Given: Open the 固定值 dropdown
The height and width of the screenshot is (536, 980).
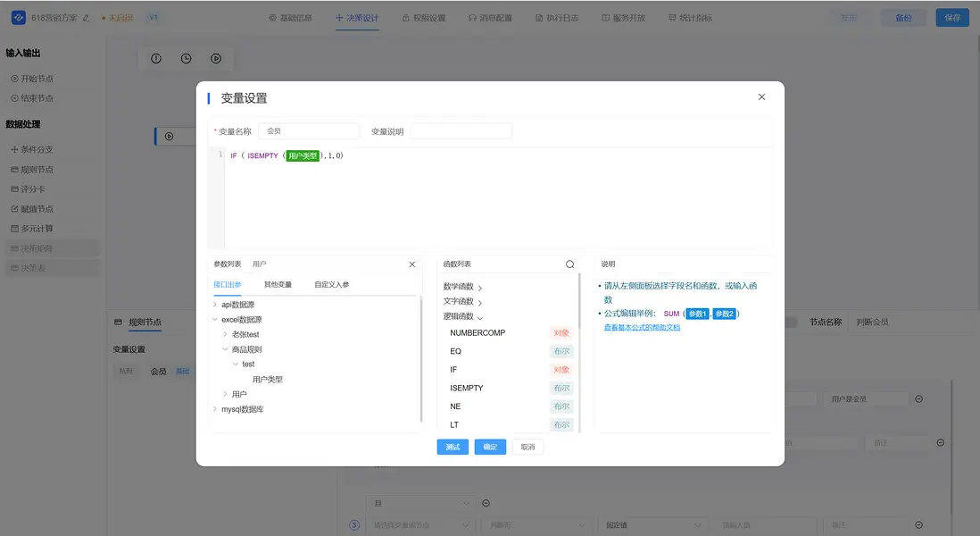Looking at the screenshot, I should point(653,525).
